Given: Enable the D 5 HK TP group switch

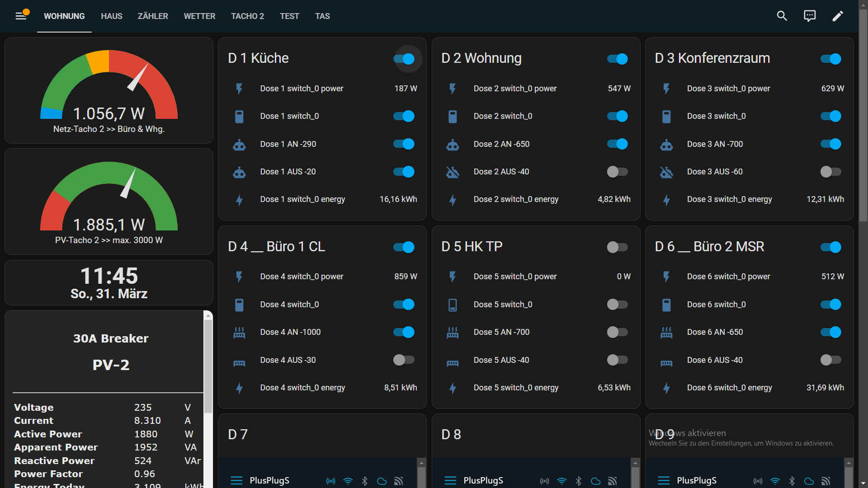Looking at the screenshot, I should pyautogui.click(x=617, y=247).
